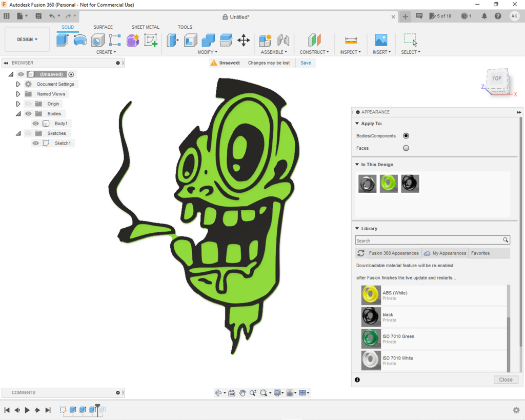This screenshot has height=420, width=525.
Task: Open the Insert Image icon
Action: [x=381, y=40]
